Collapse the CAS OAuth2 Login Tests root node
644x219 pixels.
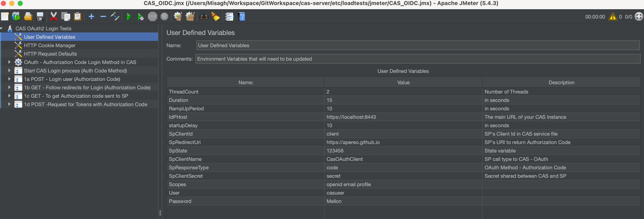coord(2,28)
